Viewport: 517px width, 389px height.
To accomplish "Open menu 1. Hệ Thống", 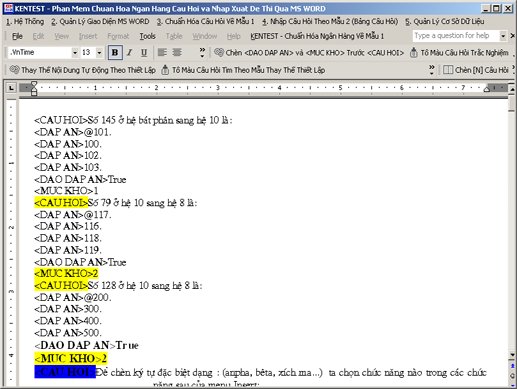I will tap(25, 22).
